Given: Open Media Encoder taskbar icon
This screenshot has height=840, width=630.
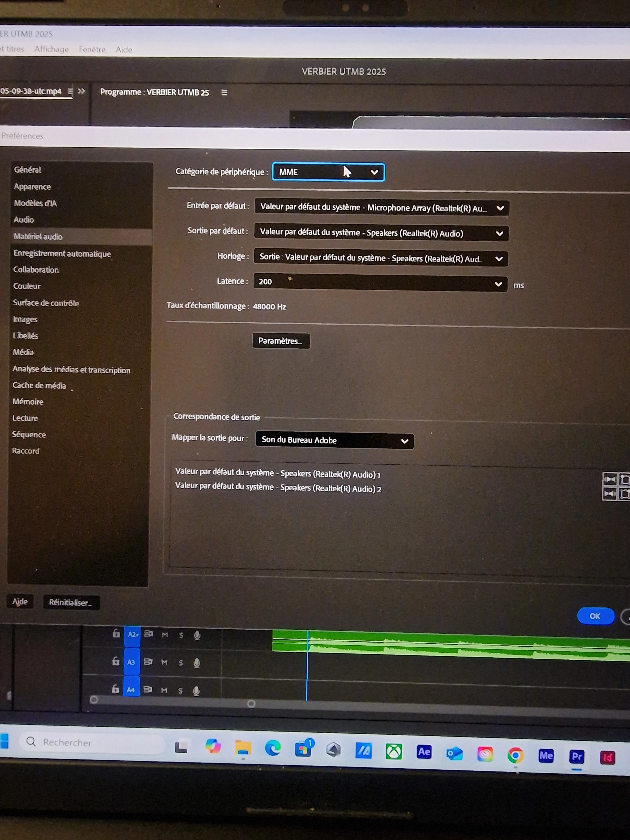Looking at the screenshot, I should pos(546,755).
